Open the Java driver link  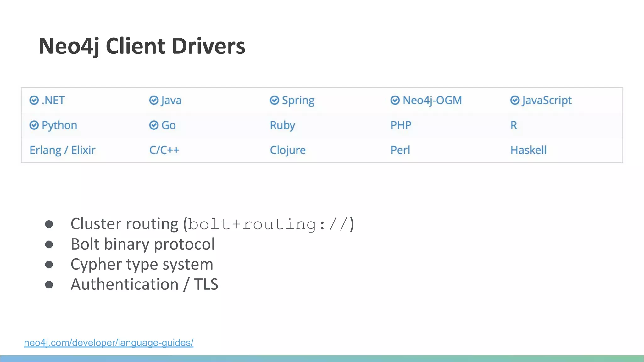171,100
